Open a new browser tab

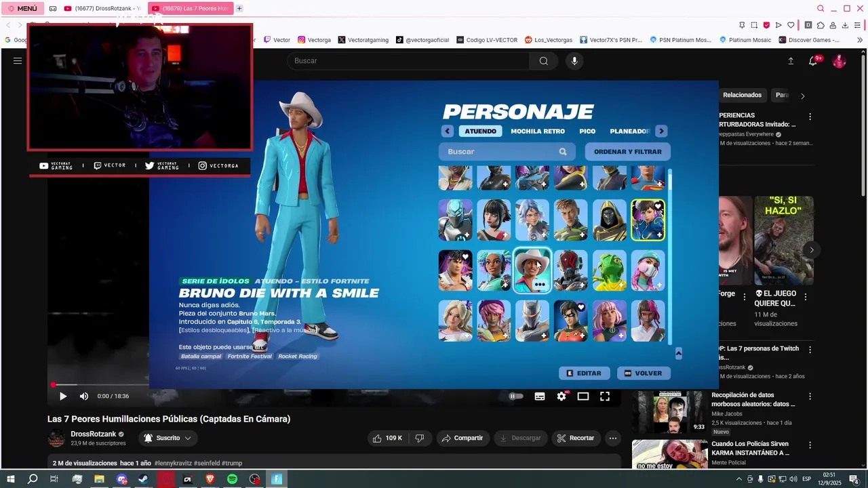click(x=239, y=9)
